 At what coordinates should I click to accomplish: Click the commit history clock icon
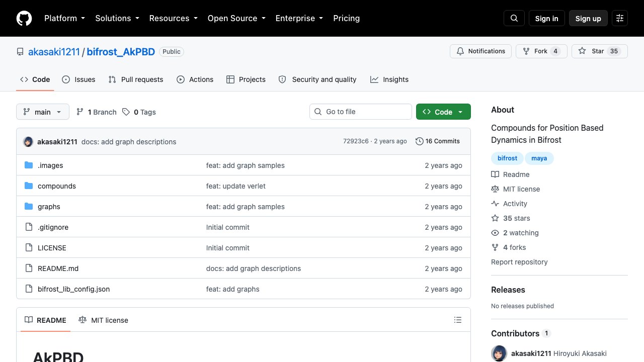(x=419, y=141)
